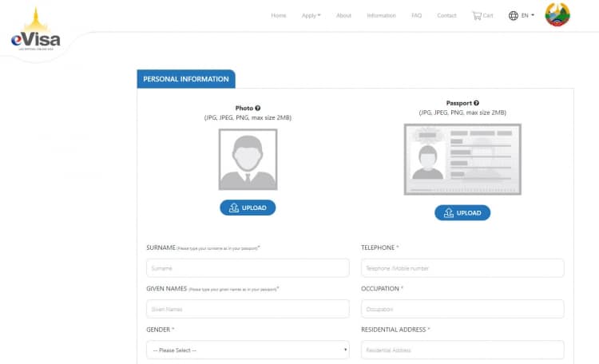
Task: Click the globe language icon
Action: coord(513,16)
